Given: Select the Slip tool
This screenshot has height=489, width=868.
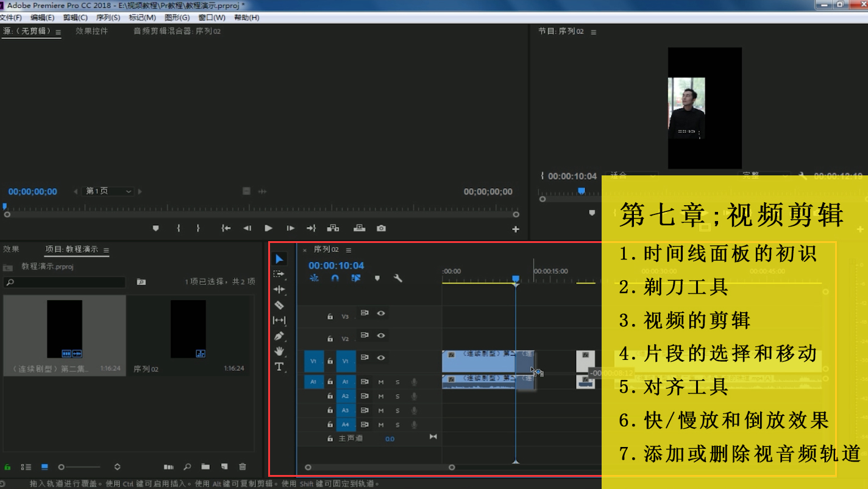Looking at the screenshot, I should click(x=279, y=320).
